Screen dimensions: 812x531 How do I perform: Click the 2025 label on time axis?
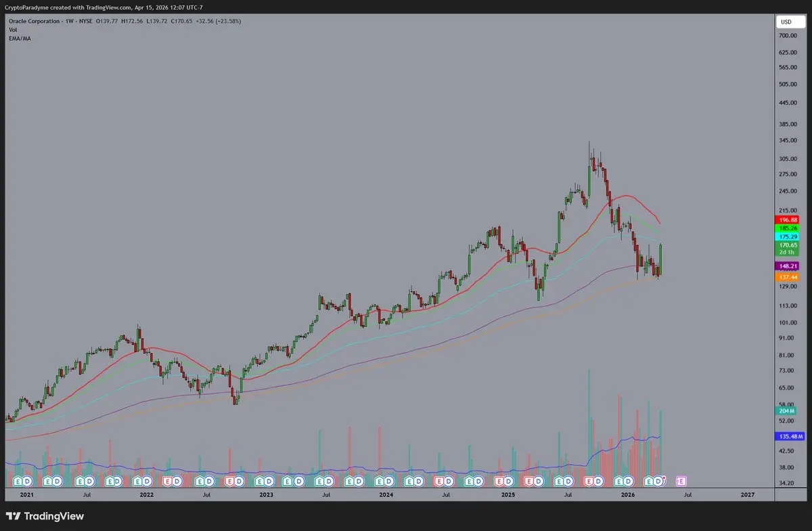tap(507, 495)
